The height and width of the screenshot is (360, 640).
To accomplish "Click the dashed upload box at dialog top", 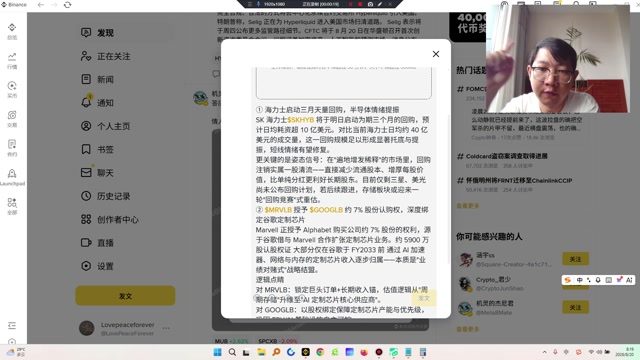I will [x=344, y=83].
